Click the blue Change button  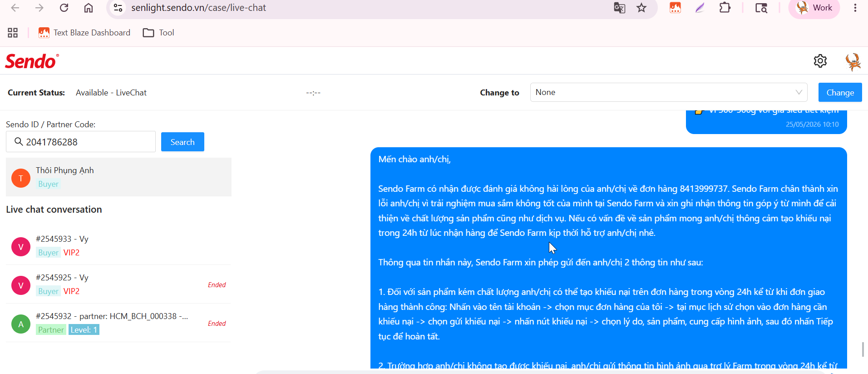point(840,92)
